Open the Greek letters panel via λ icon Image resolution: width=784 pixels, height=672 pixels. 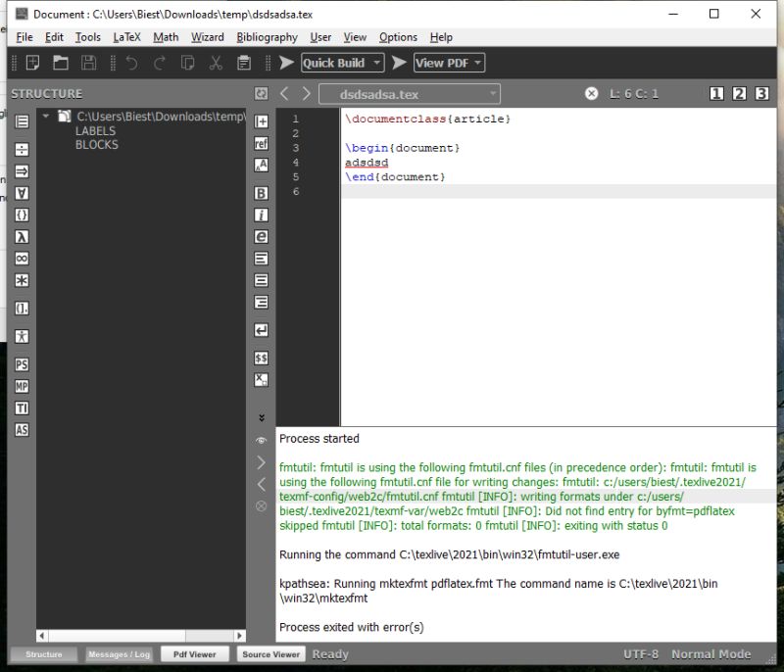click(x=22, y=236)
